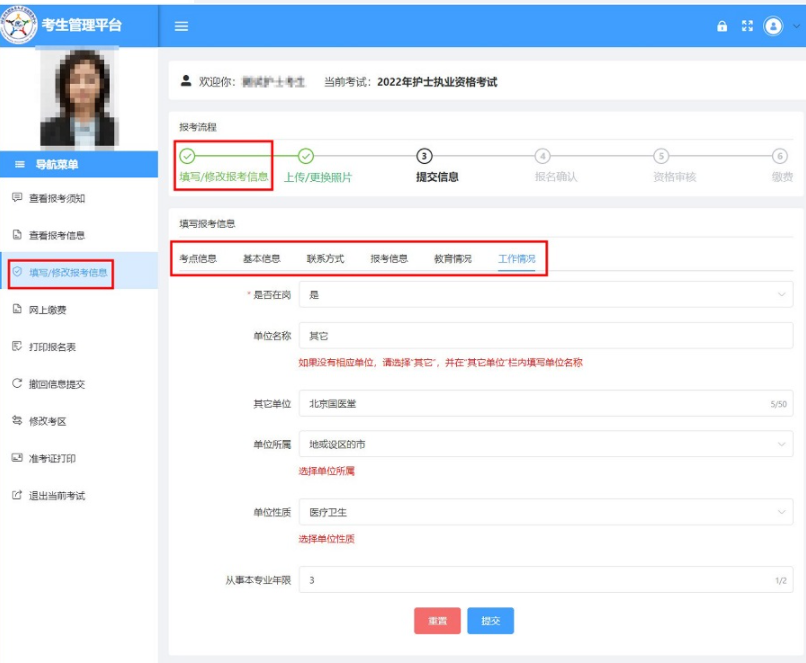Switch to 报考信息 tab
Screen dimensions: 806x663
coord(389,259)
